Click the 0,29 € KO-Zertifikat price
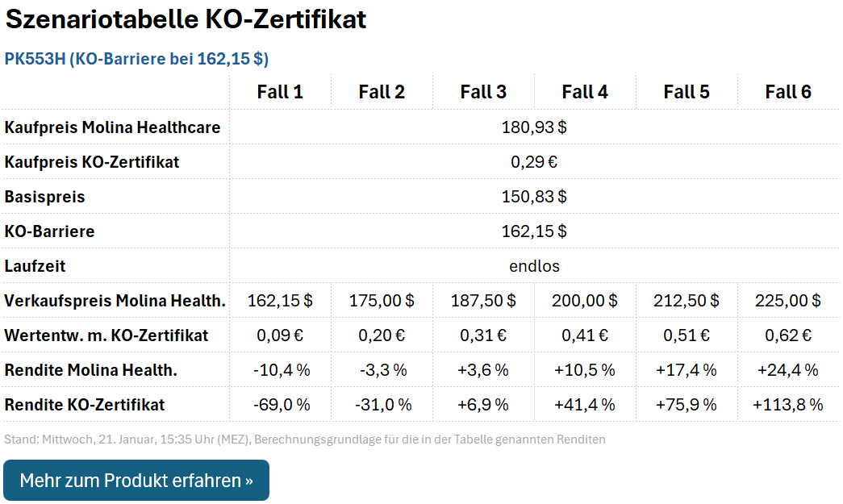 [534, 162]
